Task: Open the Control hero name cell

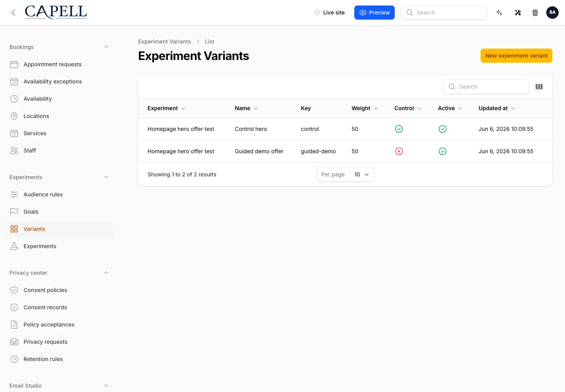Action: [x=251, y=129]
